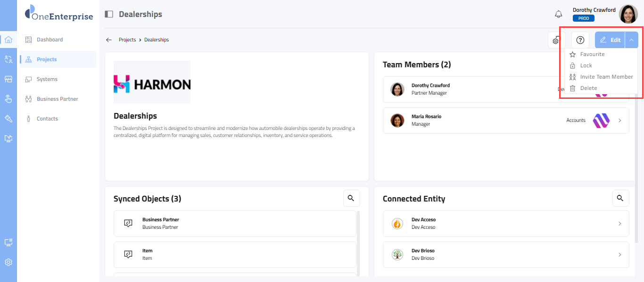
Task: Expand the Dev Brioso entity chevron
Action: [620, 255]
